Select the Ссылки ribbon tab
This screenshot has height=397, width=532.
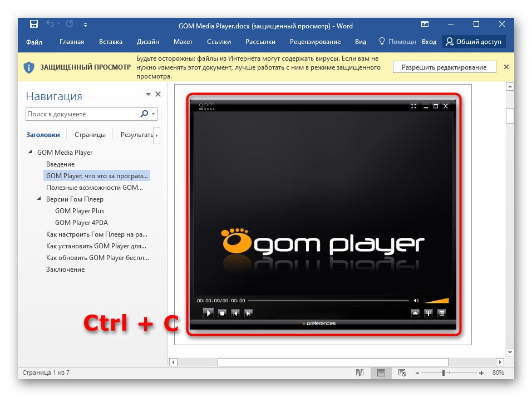219,42
